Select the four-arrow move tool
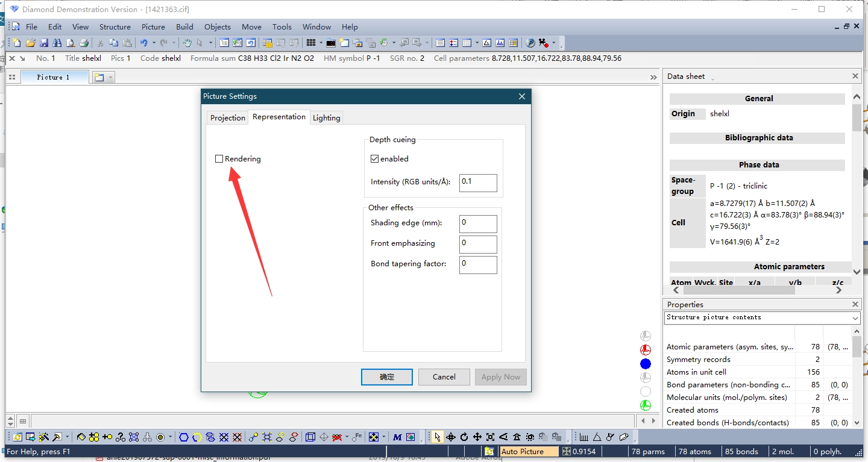This screenshot has width=868, height=462. coord(477,437)
